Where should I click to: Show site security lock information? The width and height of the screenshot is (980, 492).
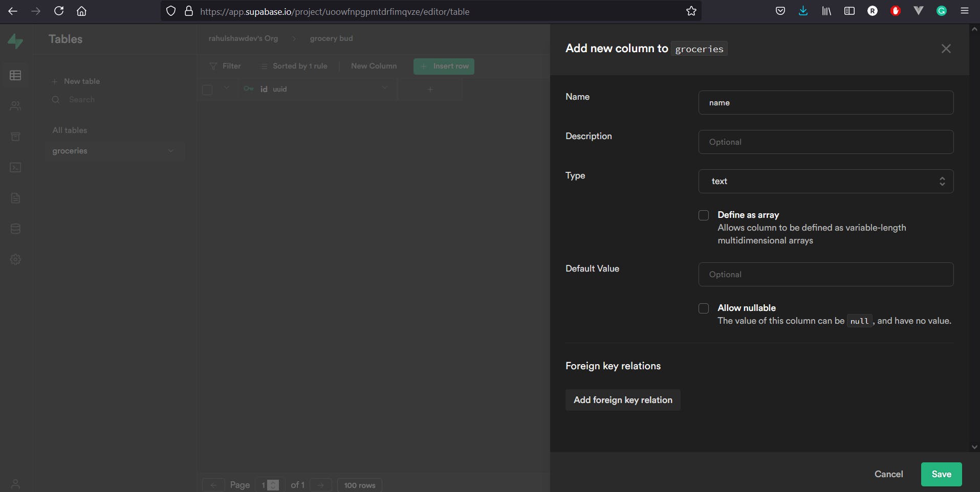point(189,11)
